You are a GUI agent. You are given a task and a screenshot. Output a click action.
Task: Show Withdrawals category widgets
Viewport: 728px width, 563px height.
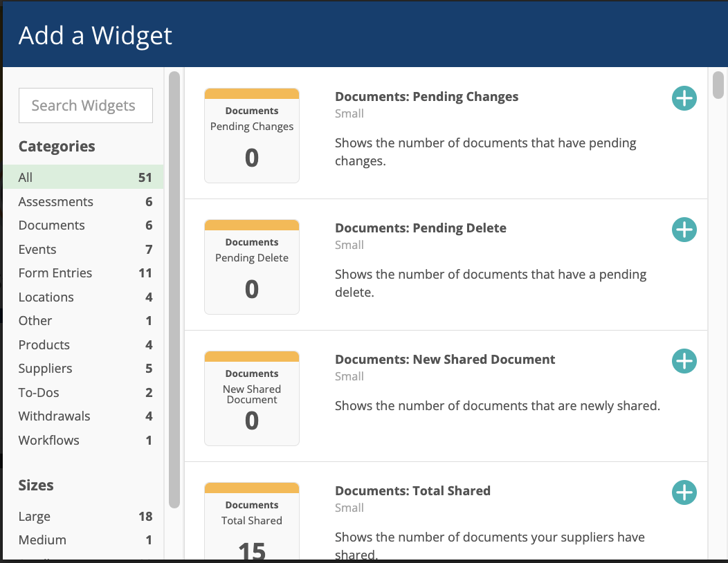click(x=83, y=416)
